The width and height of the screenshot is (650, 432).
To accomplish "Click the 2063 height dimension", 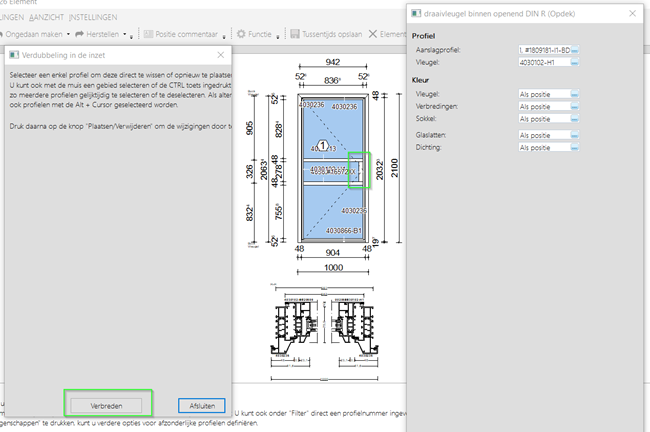I will click(264, 170).
